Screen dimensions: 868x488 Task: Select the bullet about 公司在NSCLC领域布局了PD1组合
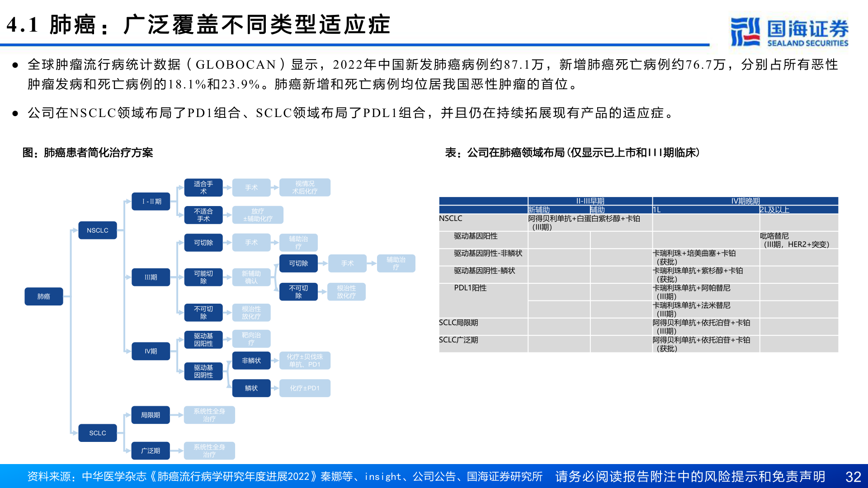(x=352, y=113)
